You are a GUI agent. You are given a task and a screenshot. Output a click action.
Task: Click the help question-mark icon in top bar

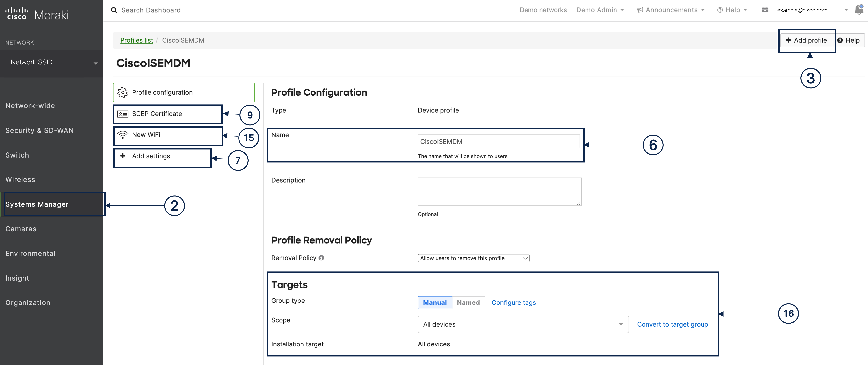coord(720,10)
